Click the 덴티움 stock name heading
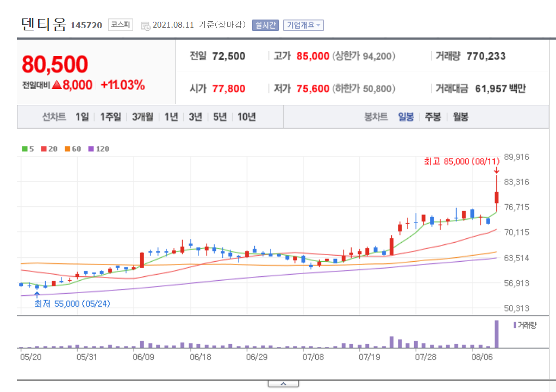 click(x=43, y=24)
